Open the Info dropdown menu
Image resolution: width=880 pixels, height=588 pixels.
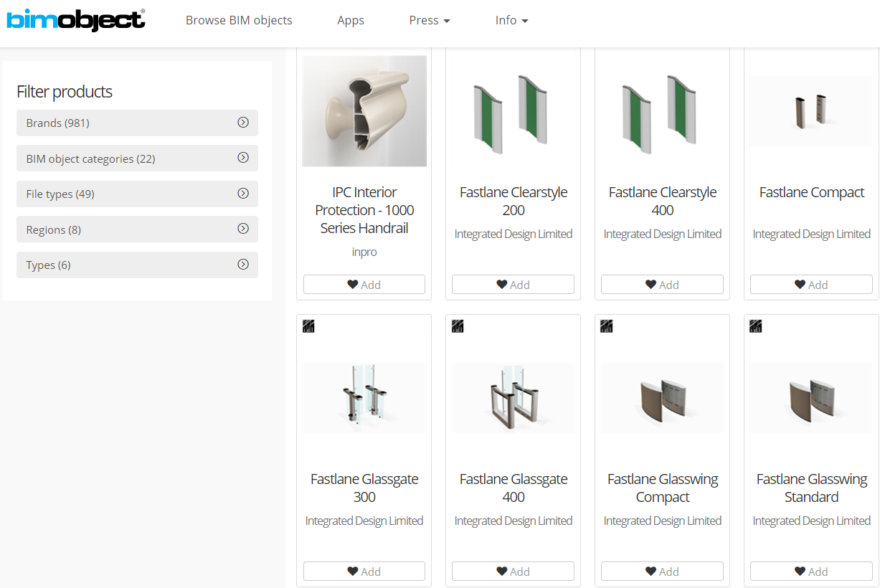(511, 20)
